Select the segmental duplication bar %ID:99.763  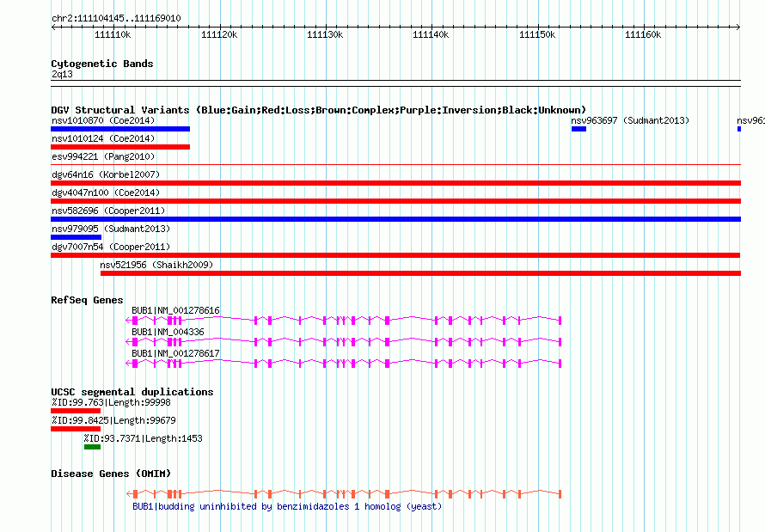76,411
